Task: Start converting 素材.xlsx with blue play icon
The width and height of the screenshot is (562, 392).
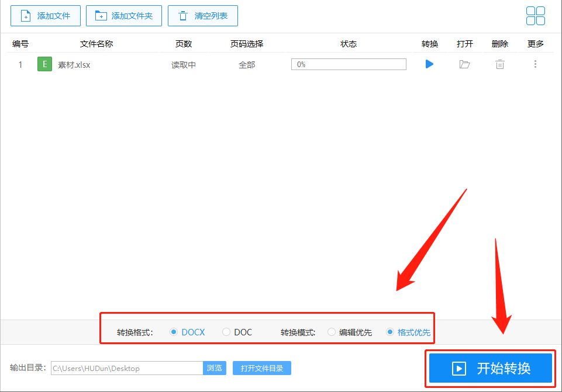Action: click(x=429, y=64)
